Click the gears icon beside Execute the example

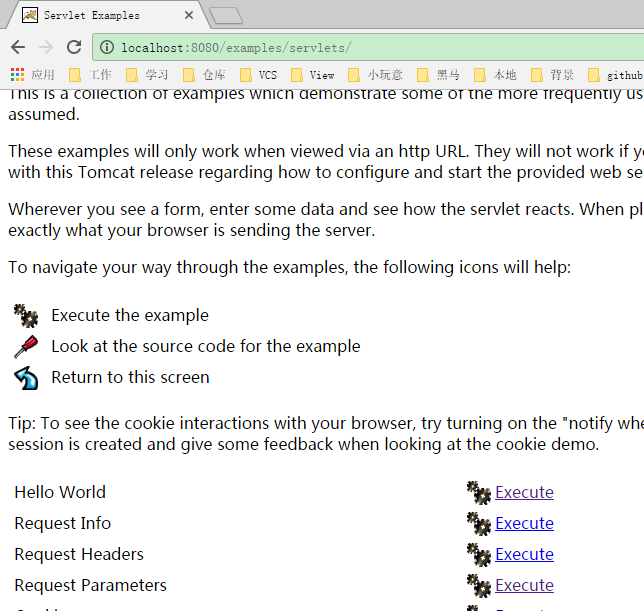coord(26,315)
